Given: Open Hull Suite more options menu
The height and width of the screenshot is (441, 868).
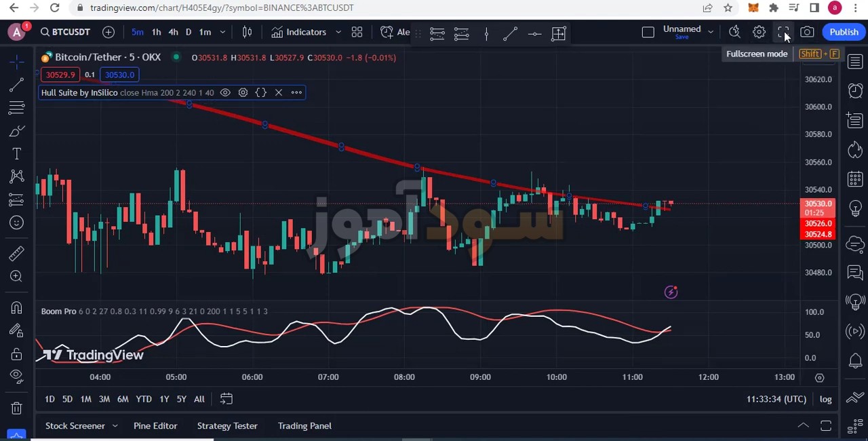Looking at the screenshot, I should 296,92.
